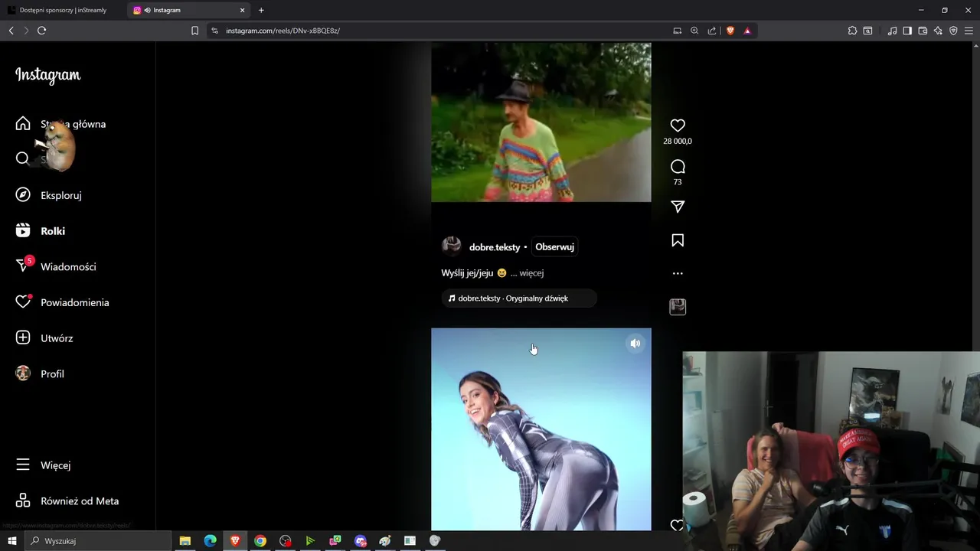This screenshot has width=980, height=551.
Task: Toggle the browser sidebar panel
Action: pyautogui.click(x=907, y=31)
